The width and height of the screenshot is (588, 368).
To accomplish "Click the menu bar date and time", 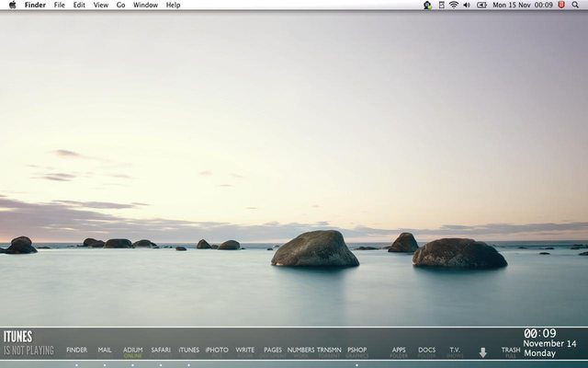I will (x=523, y=6).
